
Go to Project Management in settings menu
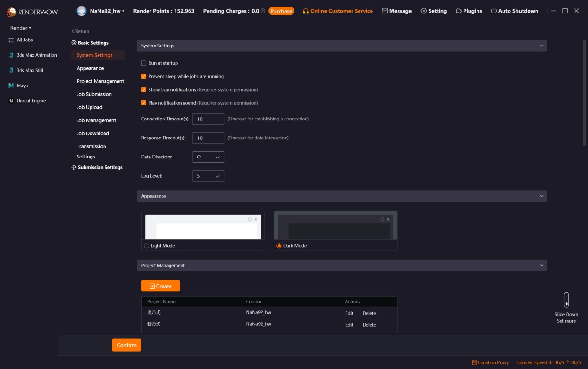point(100,81)
